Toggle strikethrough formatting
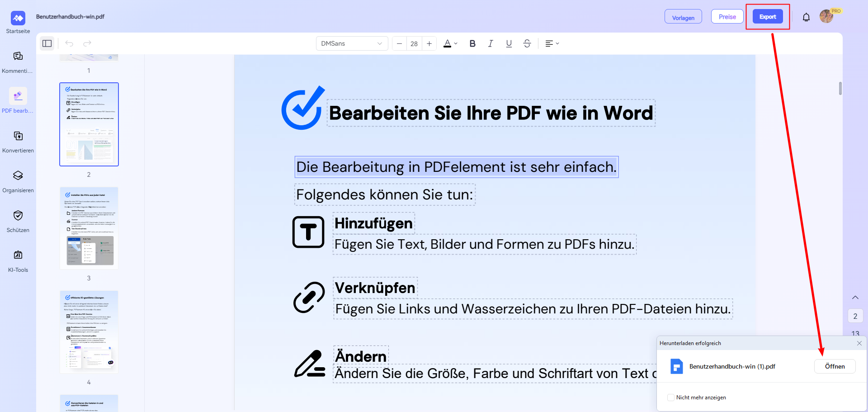 [x=527, y=43]
